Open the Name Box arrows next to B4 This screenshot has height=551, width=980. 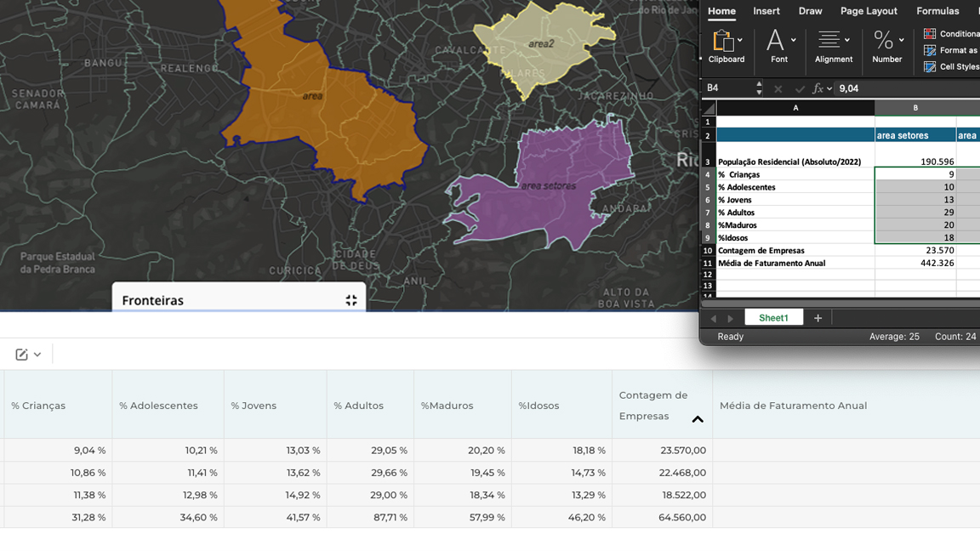(x=759, y=88)
